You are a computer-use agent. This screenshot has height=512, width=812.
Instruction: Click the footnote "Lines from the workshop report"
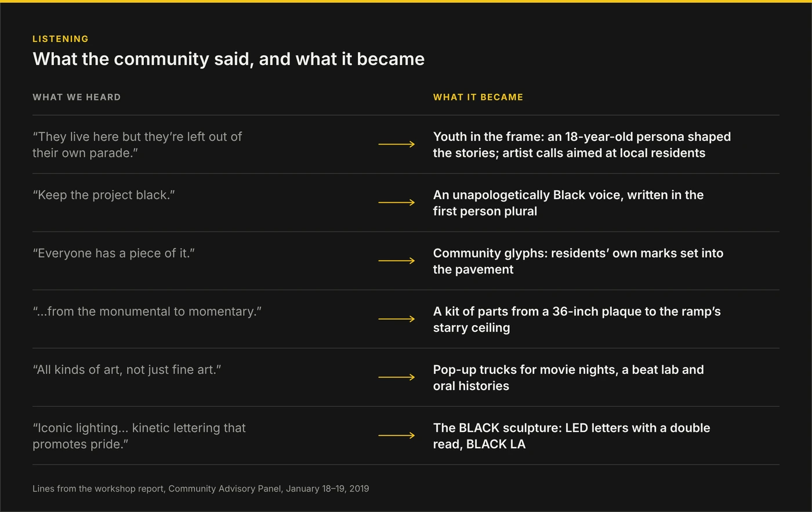point(201,489)
